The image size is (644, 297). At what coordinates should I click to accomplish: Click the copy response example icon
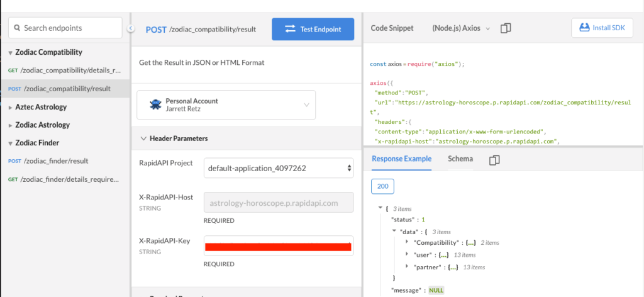(x=494, y=160)
